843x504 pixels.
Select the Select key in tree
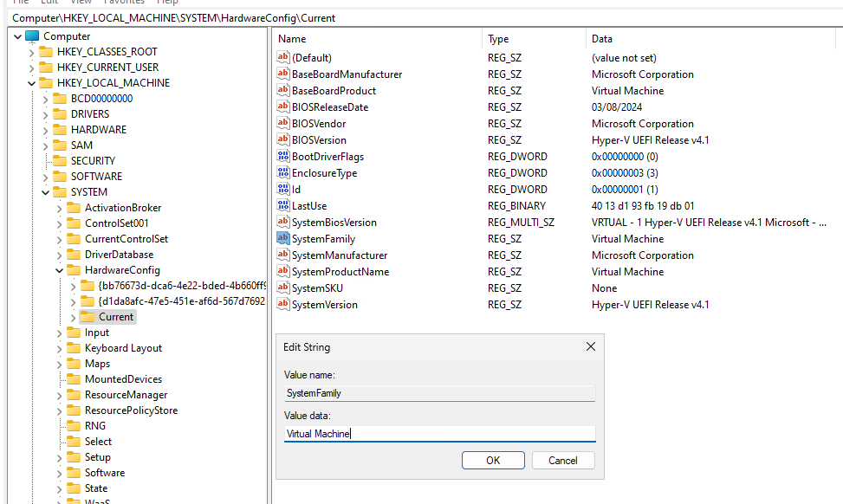coord(99,441)
